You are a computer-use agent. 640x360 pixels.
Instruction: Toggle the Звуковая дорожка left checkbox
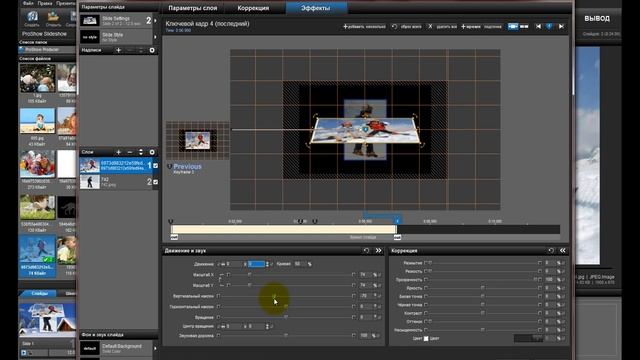click(x=218, y=336)
